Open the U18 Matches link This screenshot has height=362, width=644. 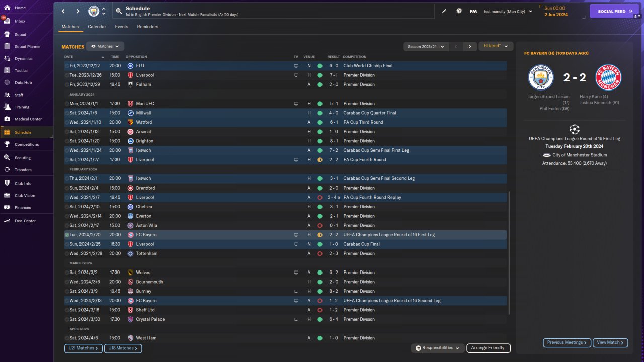(x=123, y=348)
